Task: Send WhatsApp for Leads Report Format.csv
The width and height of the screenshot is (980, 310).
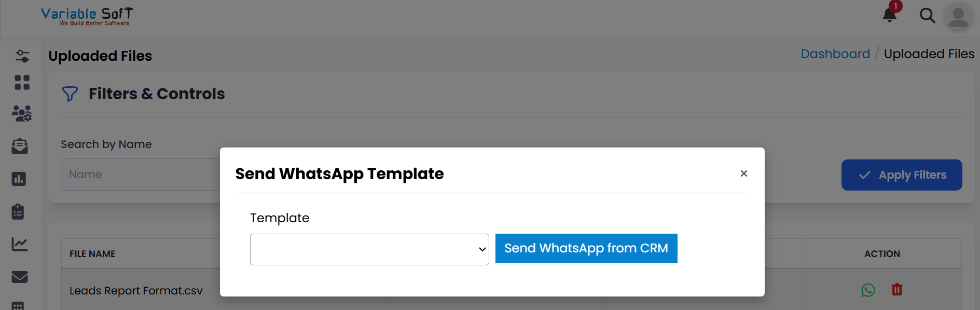Action: 868,291
